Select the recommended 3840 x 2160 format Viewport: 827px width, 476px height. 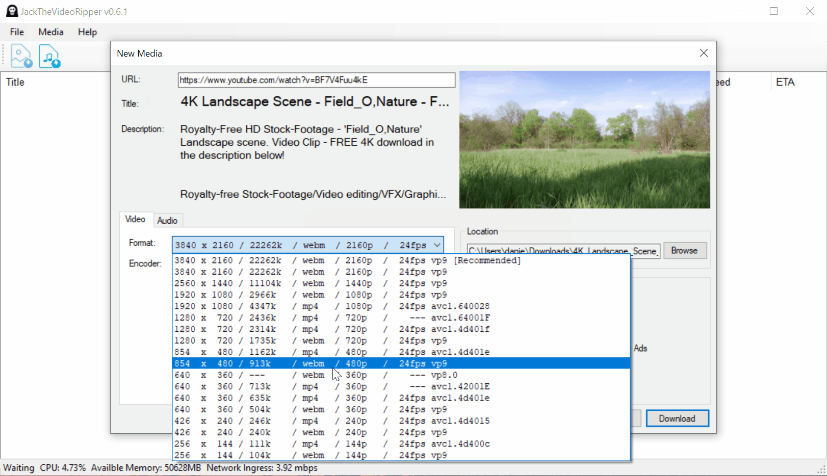401,260
